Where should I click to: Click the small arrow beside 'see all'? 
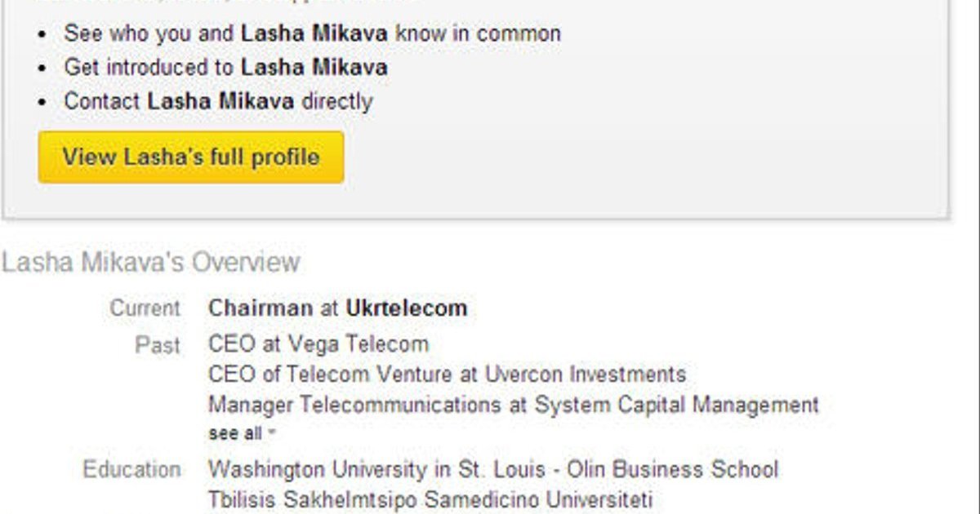coord(271,433)
